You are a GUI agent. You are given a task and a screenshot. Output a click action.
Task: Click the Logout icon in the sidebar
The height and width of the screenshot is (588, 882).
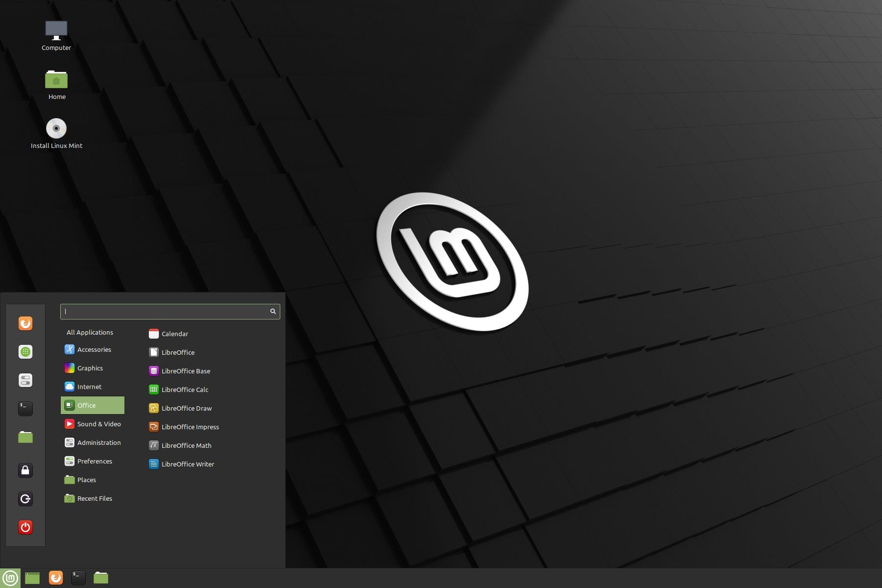pyautogui.click(x=25, y=499)
